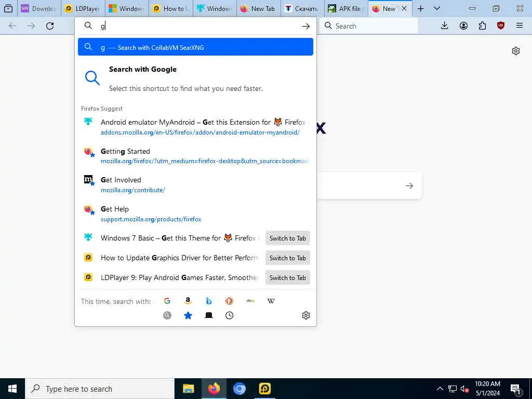Click the Go arrow in the address bar
The height and width of the screenshot is (399, 532).
click(x=305, y=26)
